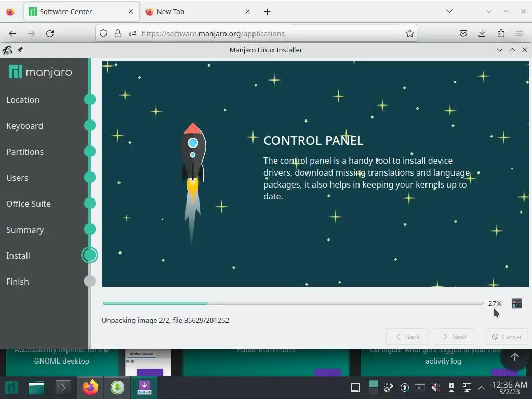Click the muted volume tray icon
This screenshot has width=532, height=399.
(x=436, y=388)
